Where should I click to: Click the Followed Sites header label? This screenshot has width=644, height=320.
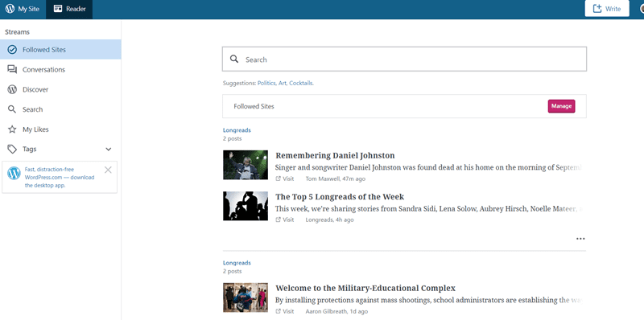(254, 106)
